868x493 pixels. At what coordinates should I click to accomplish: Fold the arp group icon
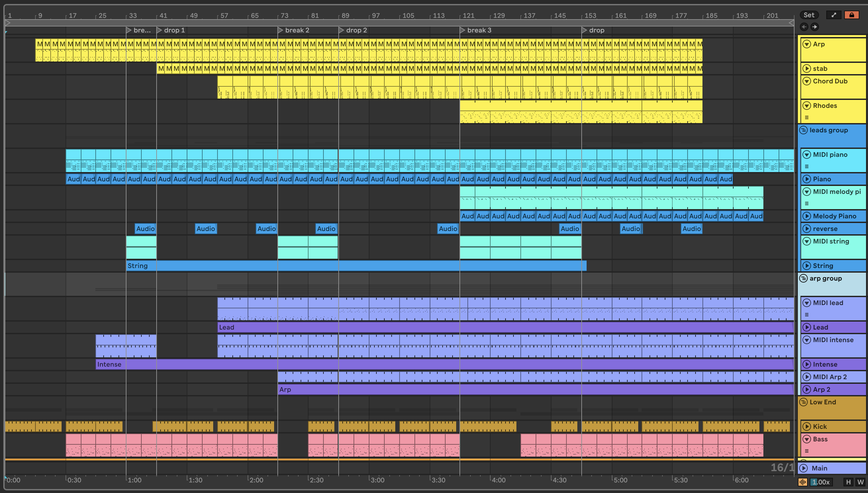803,278
